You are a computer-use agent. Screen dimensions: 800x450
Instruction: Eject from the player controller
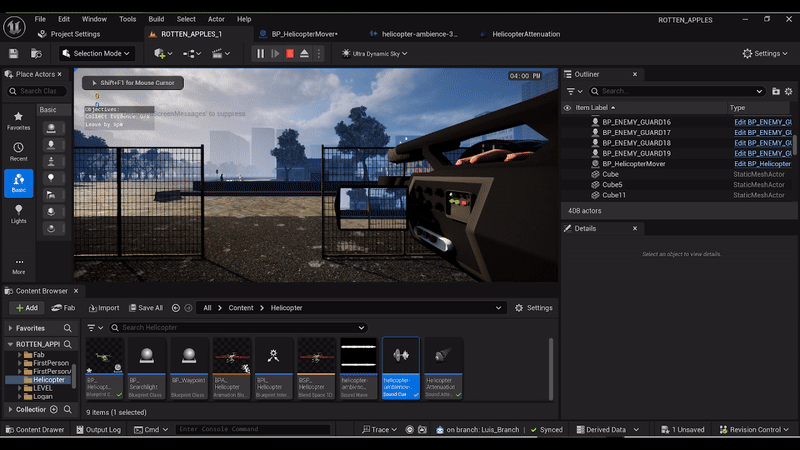point(305,54)
